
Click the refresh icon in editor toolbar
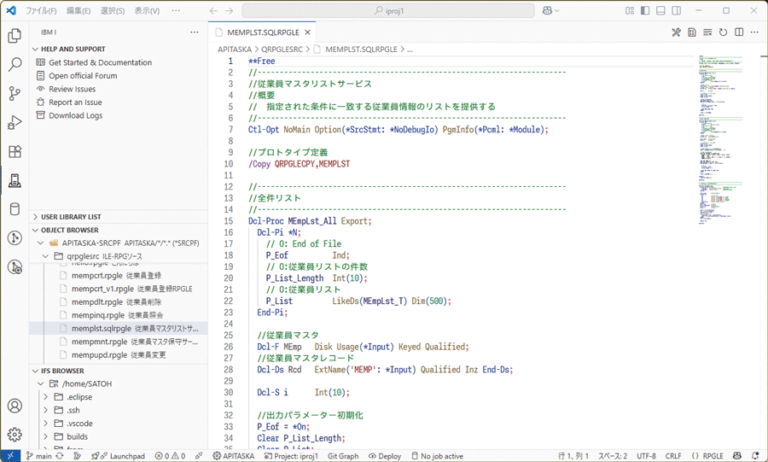pos(723,32)
